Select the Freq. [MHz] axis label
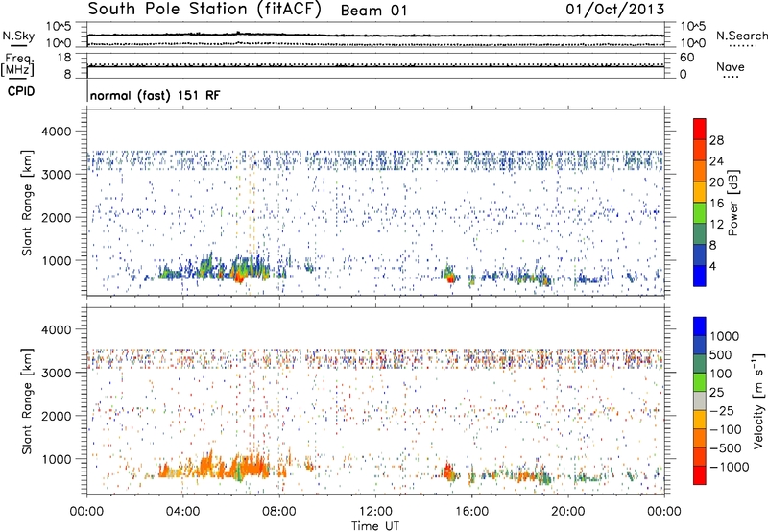The width and height of the screenshot is (768, 532). click(18, 65)
